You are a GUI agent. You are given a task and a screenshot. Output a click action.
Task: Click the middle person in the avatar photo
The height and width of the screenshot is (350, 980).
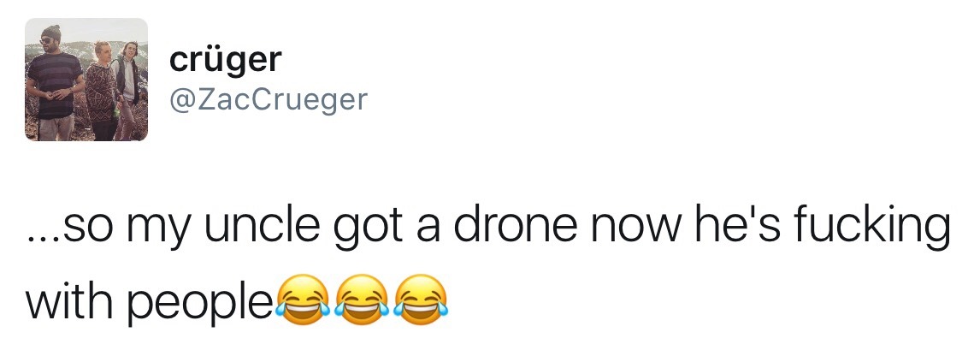pos(101,86)
